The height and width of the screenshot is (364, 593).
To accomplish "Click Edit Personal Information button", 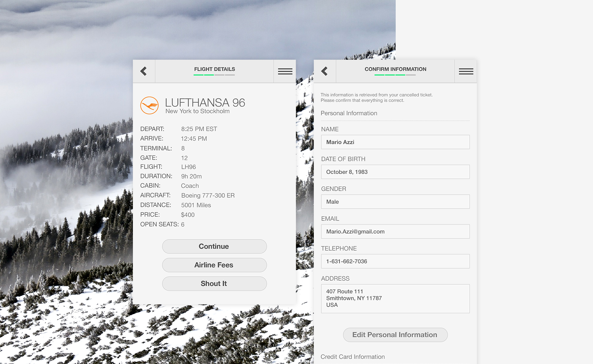I will point(395,335).
